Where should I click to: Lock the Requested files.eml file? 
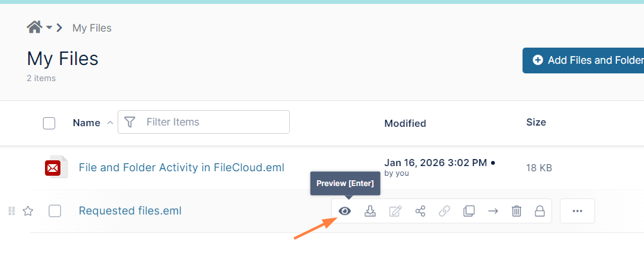click(x=540, y=211)
